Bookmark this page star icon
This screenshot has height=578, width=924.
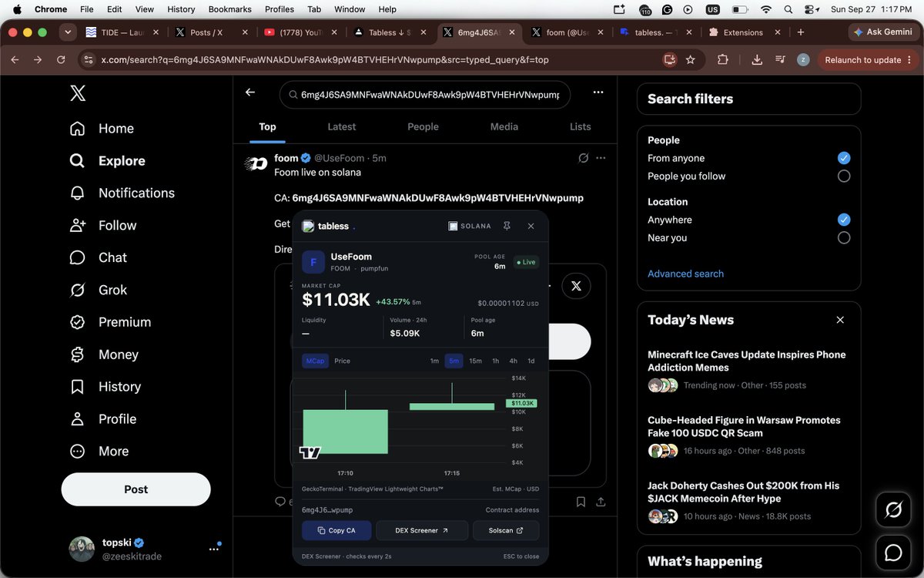[691, 59]
